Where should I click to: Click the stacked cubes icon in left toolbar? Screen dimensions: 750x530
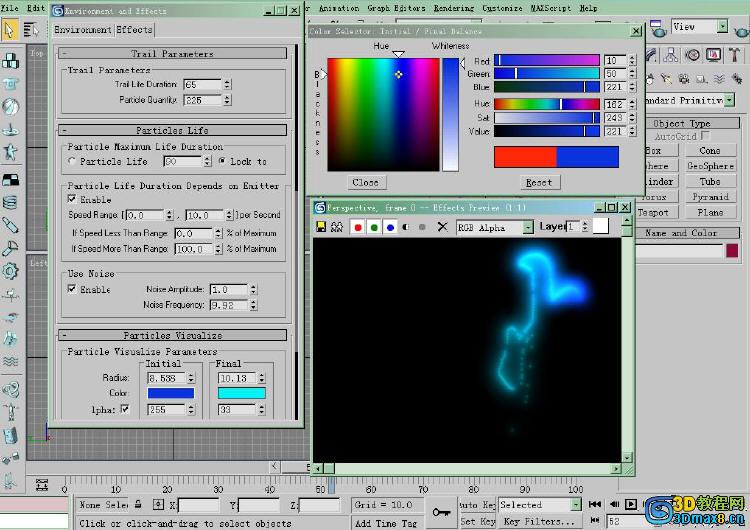11,61
